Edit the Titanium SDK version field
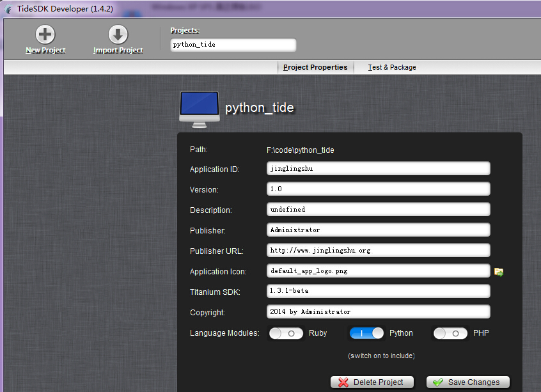Screen dimensions: 541x392 point(379,291)
